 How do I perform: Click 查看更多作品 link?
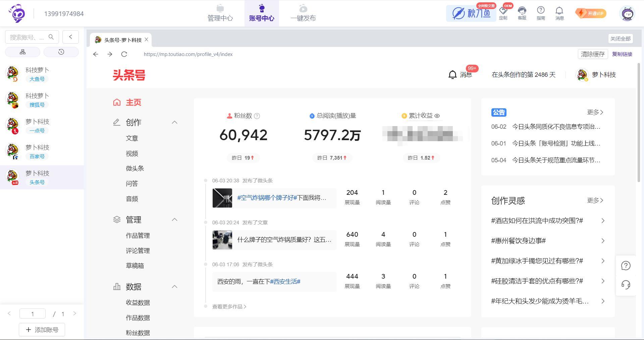pos(229,306)
